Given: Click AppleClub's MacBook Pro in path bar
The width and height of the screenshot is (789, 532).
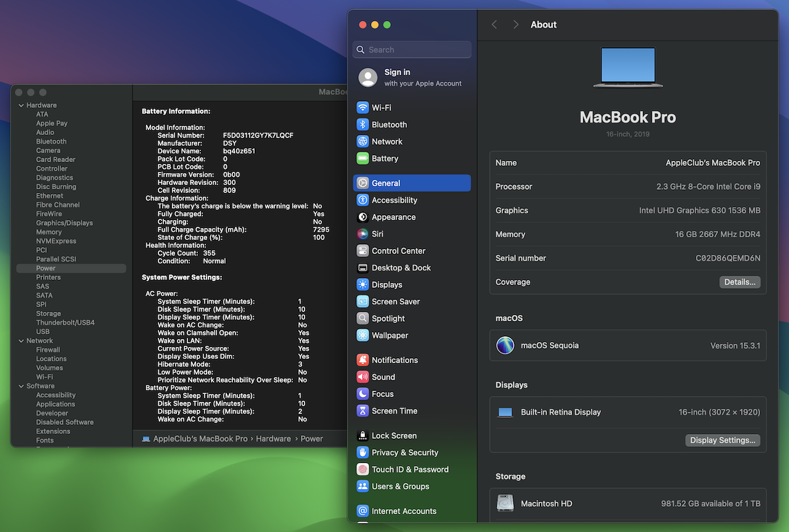Looking at the screenshot, I should click(x=200, y=439).
